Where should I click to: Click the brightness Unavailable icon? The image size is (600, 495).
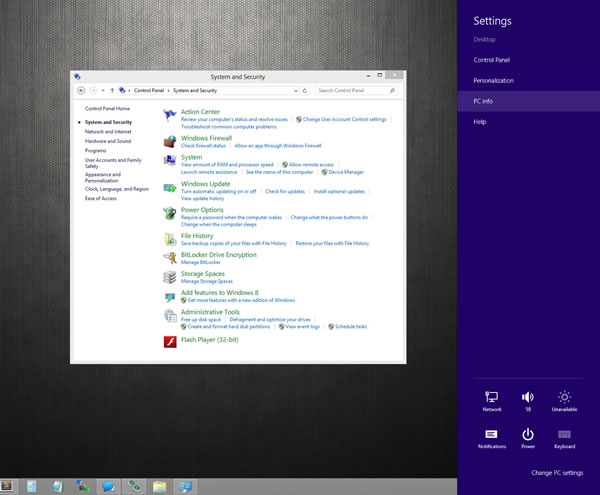click(x=564, y=397)
